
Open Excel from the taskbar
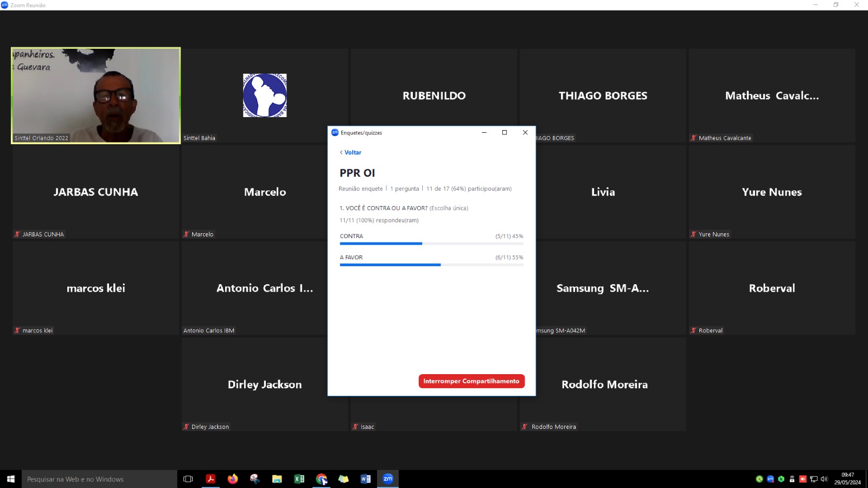pyautogui.click(x=299, y=479)
